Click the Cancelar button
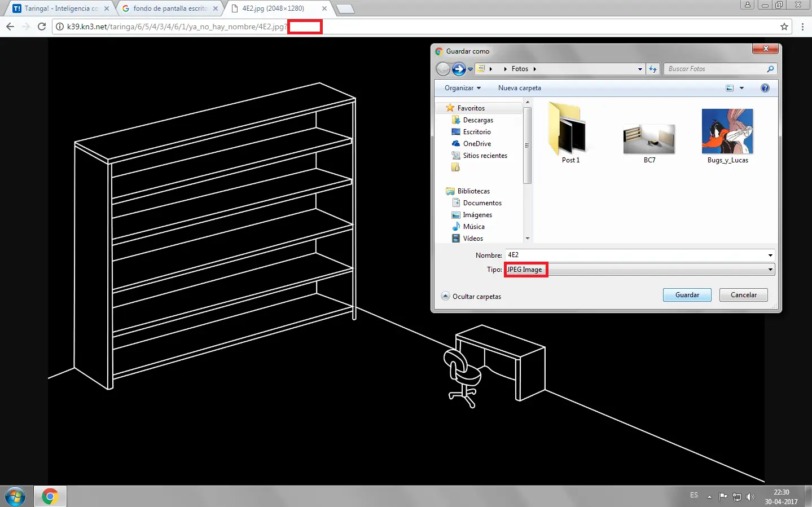Screen dimensions: 812x507 tap(743, 295)
